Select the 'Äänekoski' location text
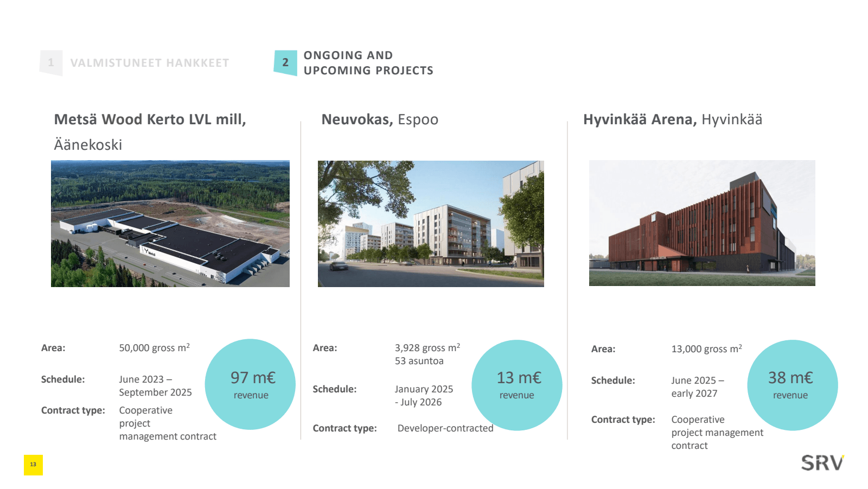This screenshot has width=868, height=489. pyautogui.click(x=88, y=144)
